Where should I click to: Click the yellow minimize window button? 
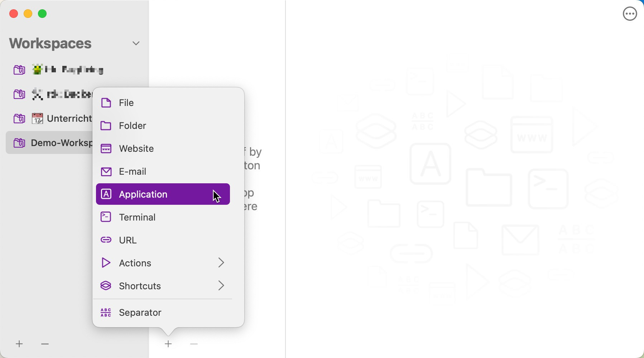click(x=28, y=14)
